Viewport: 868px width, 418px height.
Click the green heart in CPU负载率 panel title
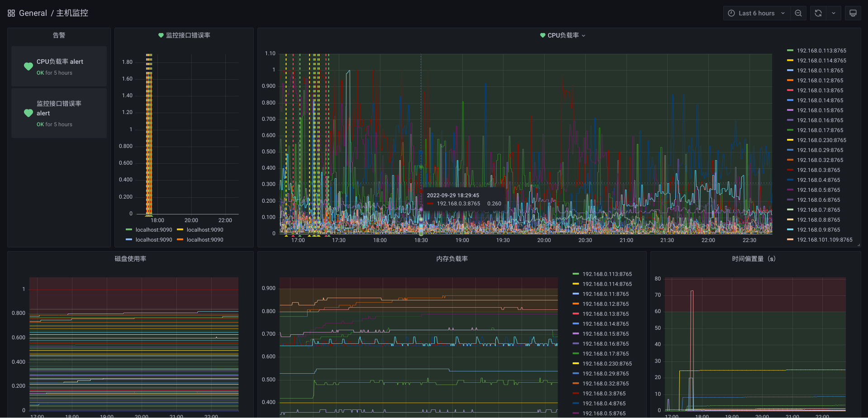click(542, 35)
